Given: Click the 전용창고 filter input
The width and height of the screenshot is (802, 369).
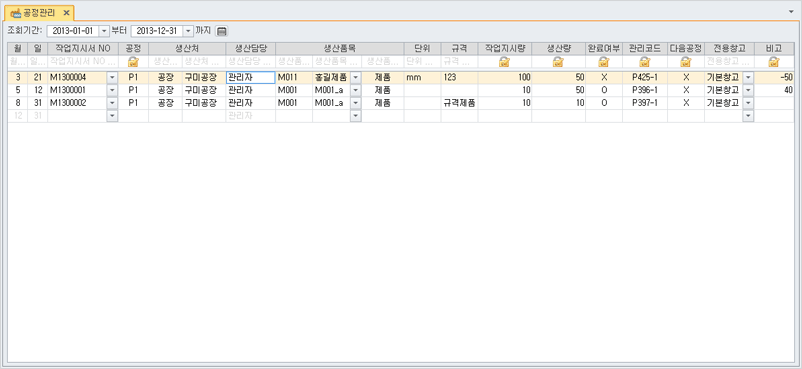Looking at the screenshot, I should coord(729,62).
